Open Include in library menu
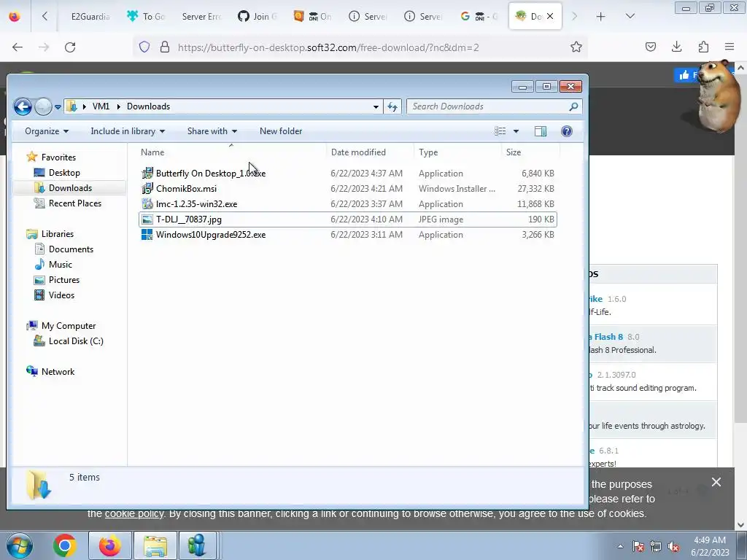The height and width of the screenshot is (560, 747). point(128,131)
